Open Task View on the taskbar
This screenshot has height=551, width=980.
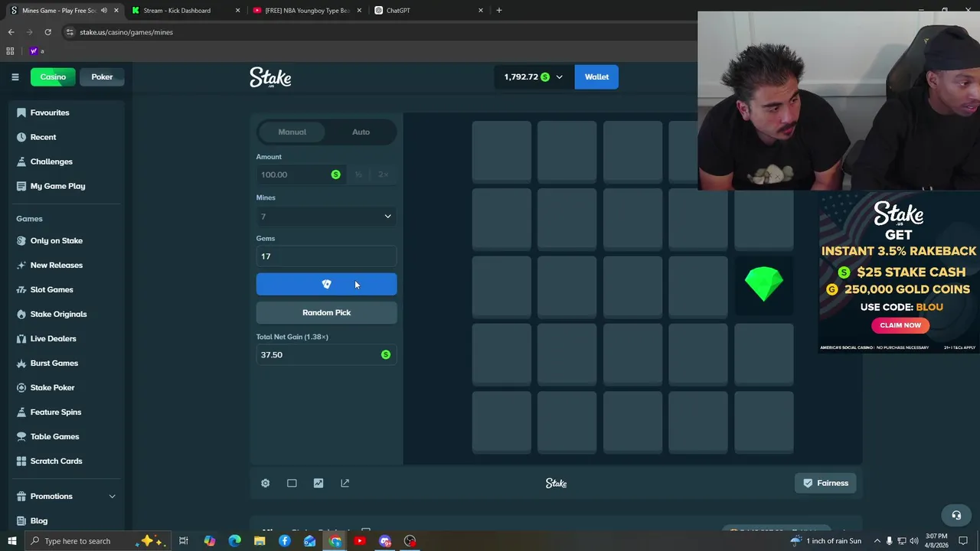click(x=184, y=541)
